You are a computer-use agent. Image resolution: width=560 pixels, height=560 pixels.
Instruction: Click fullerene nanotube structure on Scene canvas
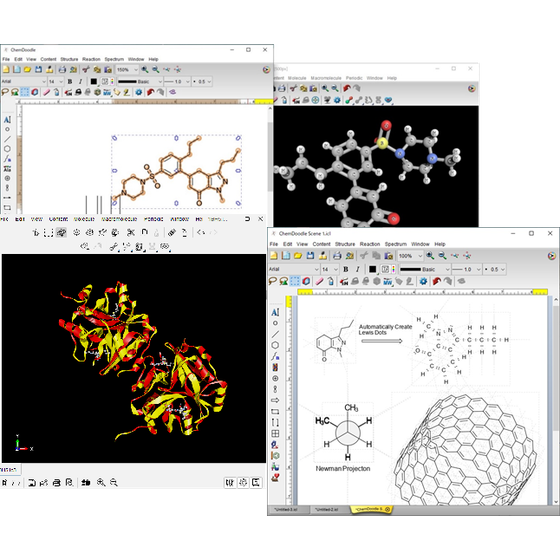coord(465,450)
